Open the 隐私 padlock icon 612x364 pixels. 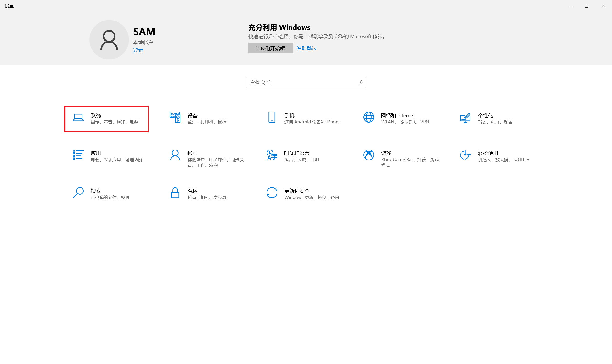pyautogui.click(x=175, y=193)
